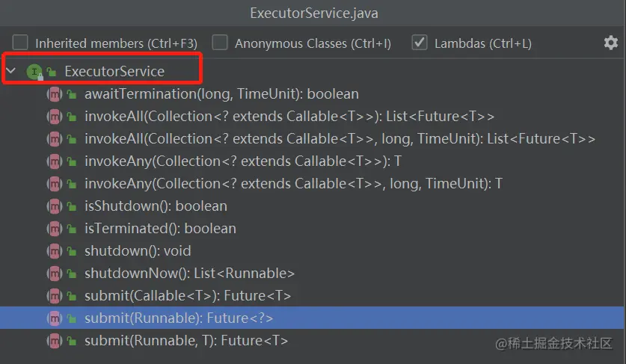Viewport: 626px width, 364px height.
Task: Select invokeAll(Collection<? extends Callable<T>>) row
Action: pos(289,116)
